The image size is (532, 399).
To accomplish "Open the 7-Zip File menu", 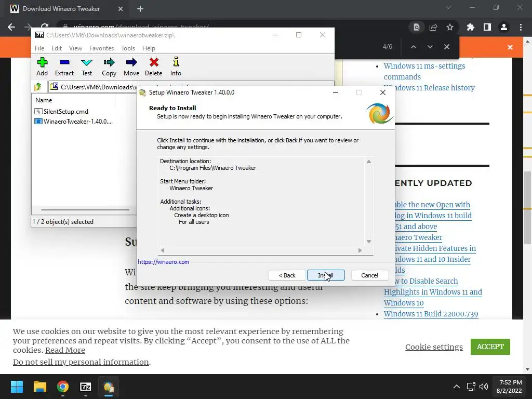I will tap(39, 48).
